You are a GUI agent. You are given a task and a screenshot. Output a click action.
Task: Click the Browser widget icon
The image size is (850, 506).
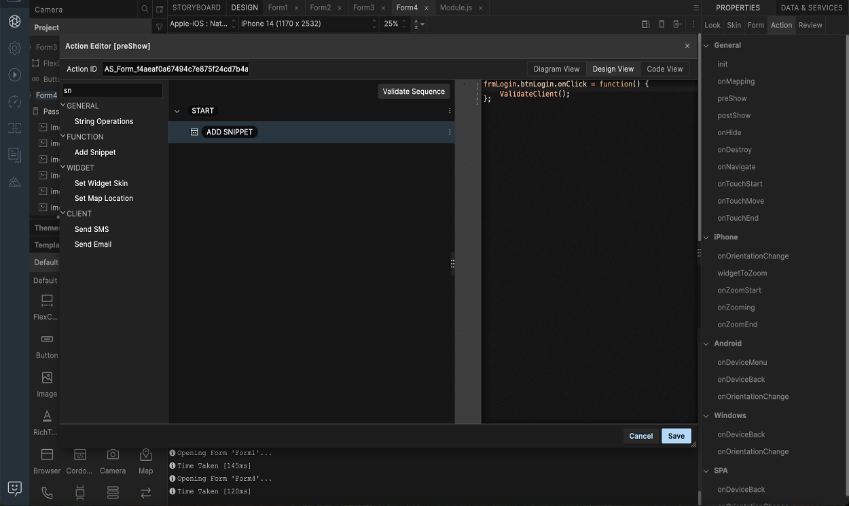47,455
